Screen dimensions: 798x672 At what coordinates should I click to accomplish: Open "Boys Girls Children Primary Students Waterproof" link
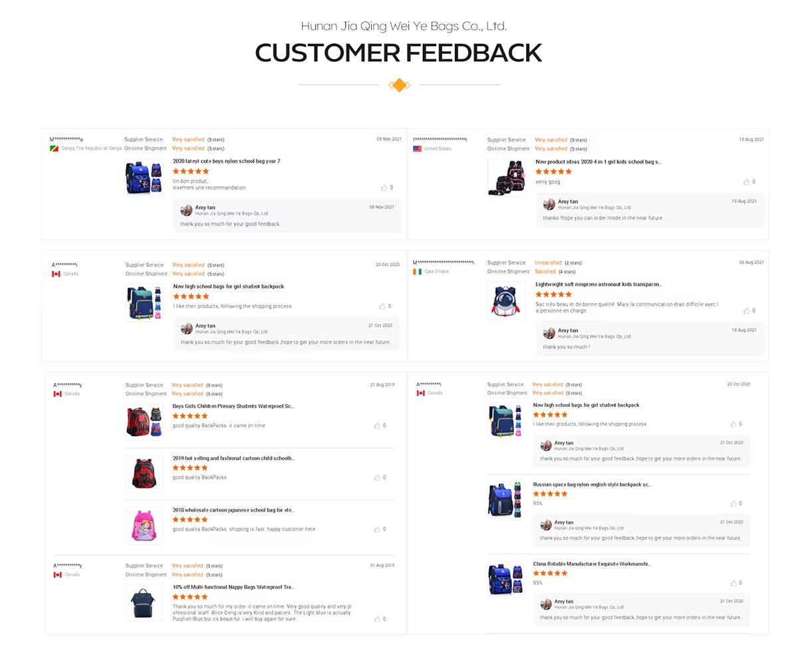pyautogui.click(x=233, y=406)
